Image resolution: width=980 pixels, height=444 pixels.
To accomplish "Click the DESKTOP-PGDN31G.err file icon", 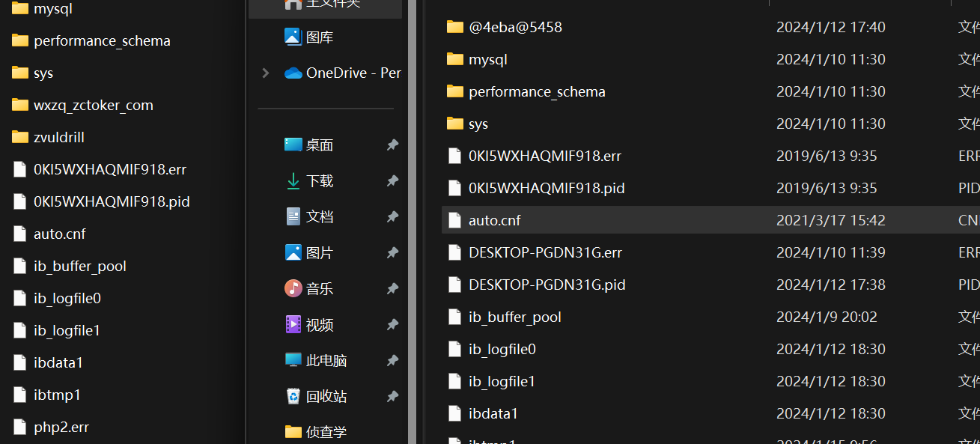I will point(454,252).
